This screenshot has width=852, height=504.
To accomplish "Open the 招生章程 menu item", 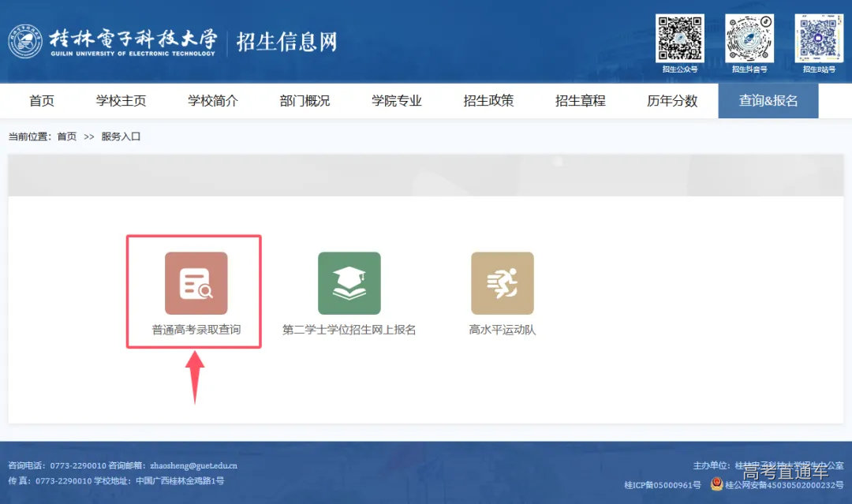I will (579, 100).
